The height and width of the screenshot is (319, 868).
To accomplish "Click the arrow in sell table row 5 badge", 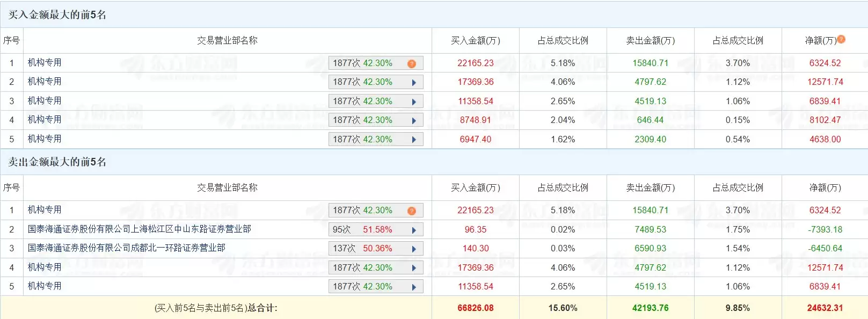I will point(414,287).
